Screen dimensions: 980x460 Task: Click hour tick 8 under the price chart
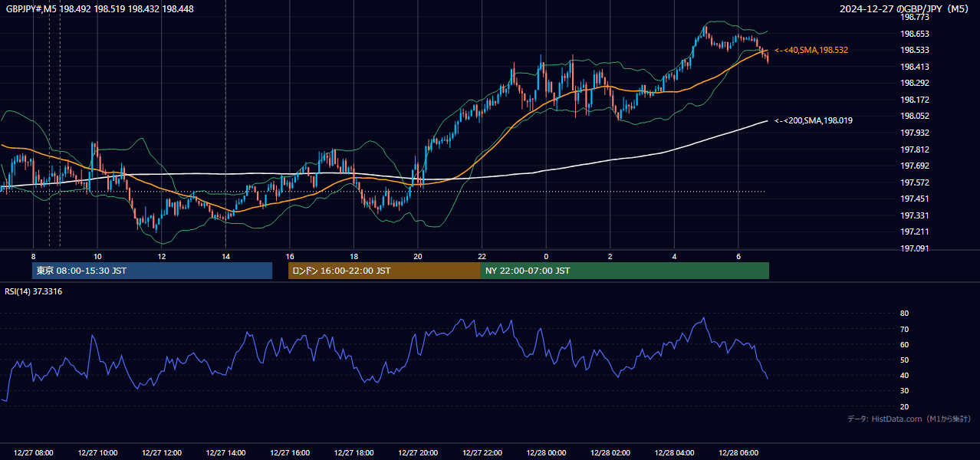pyautogui.click(x=33, y=256)
